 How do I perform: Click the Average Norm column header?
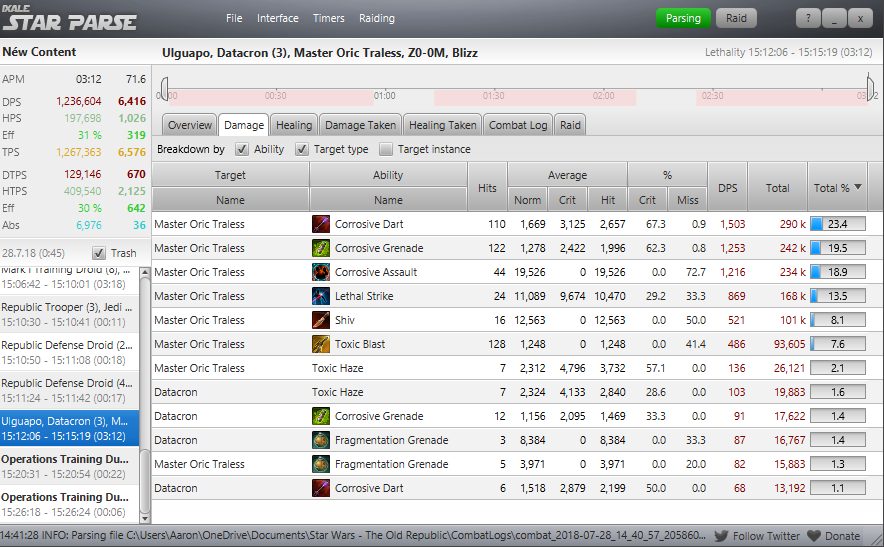(527, 200)
